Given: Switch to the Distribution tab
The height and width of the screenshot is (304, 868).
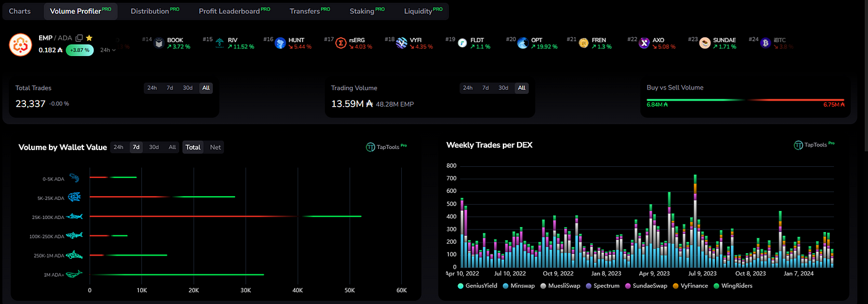Looking at the screenshot, I should pyautogui.click(x=155, y=11).
